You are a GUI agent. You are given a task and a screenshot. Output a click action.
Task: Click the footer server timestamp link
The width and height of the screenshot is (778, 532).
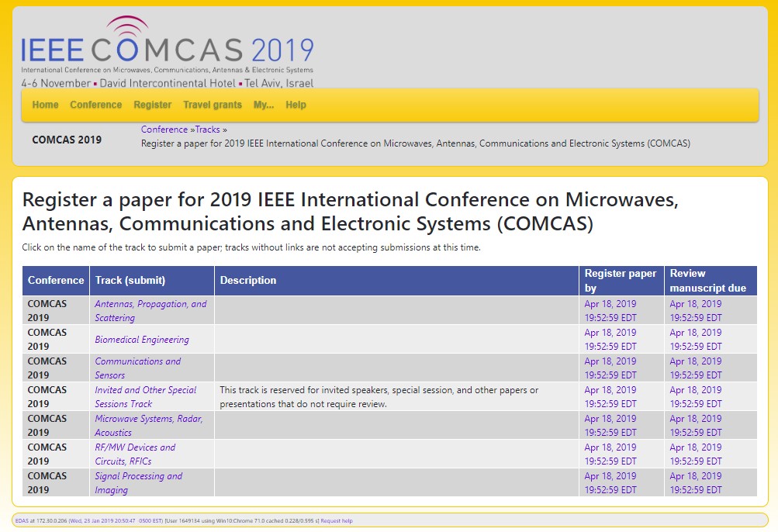(x=116, y=521)
